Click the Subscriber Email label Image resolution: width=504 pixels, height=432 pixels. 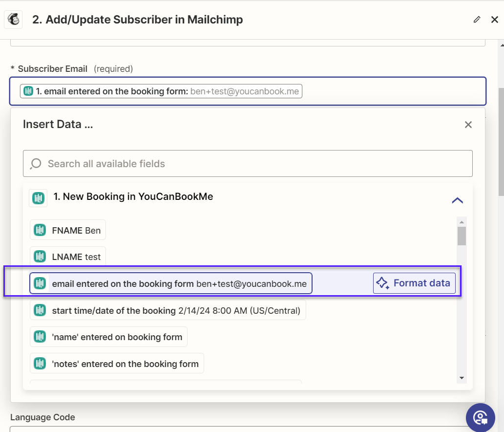click(x=53, y=69)
